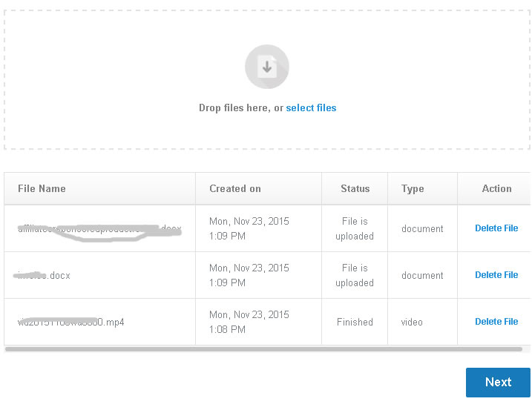Click the Finished status cell
532x410 pixels.
355,323
